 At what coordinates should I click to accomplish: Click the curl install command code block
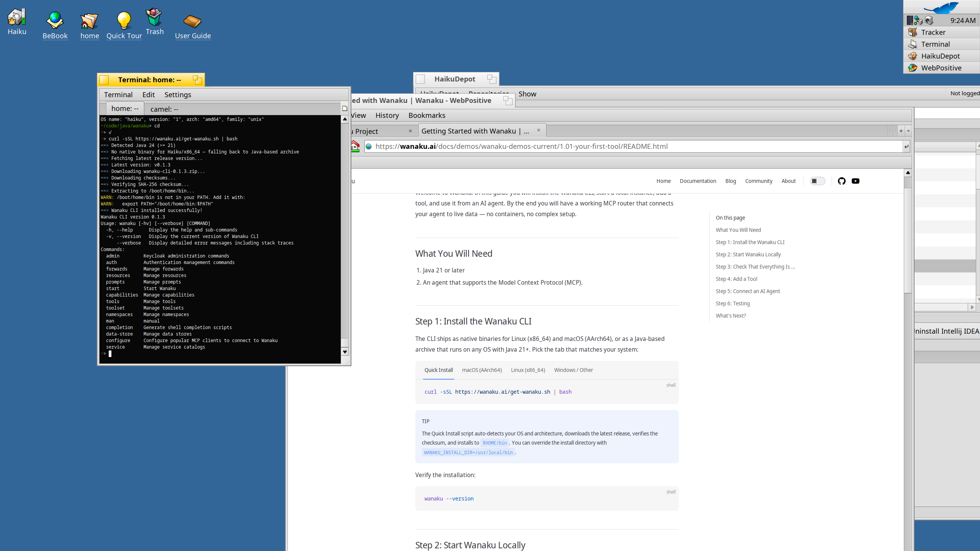(x=547, y=392)
